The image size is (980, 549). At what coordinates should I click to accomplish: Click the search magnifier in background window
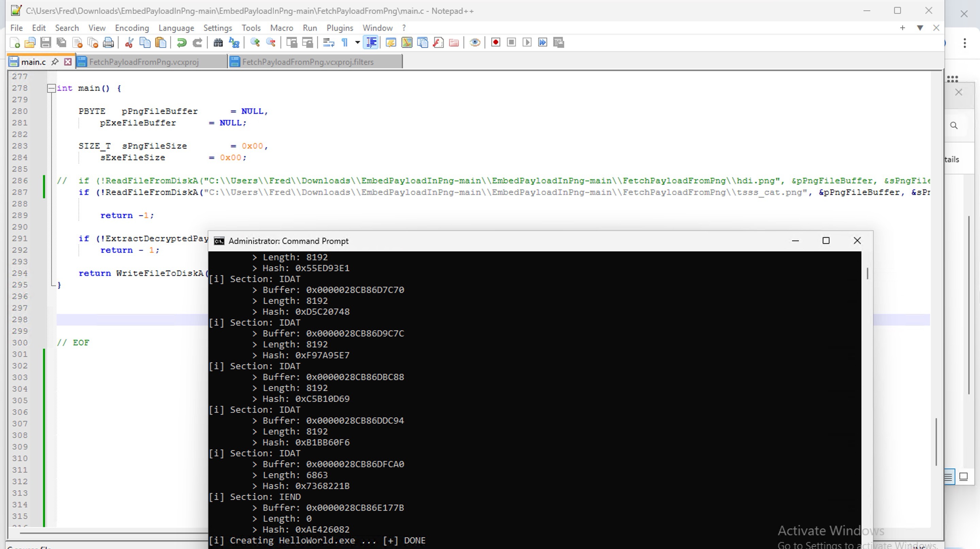(954, 126)
